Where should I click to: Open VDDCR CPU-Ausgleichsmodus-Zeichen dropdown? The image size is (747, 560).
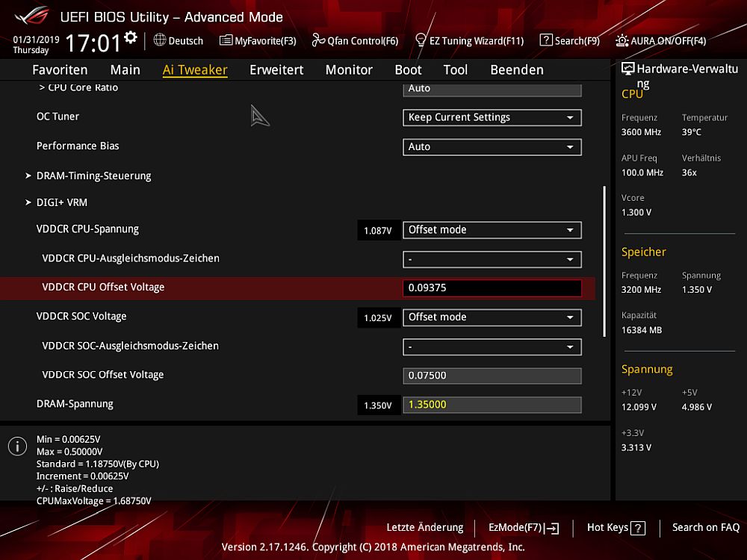coord(492,260)
